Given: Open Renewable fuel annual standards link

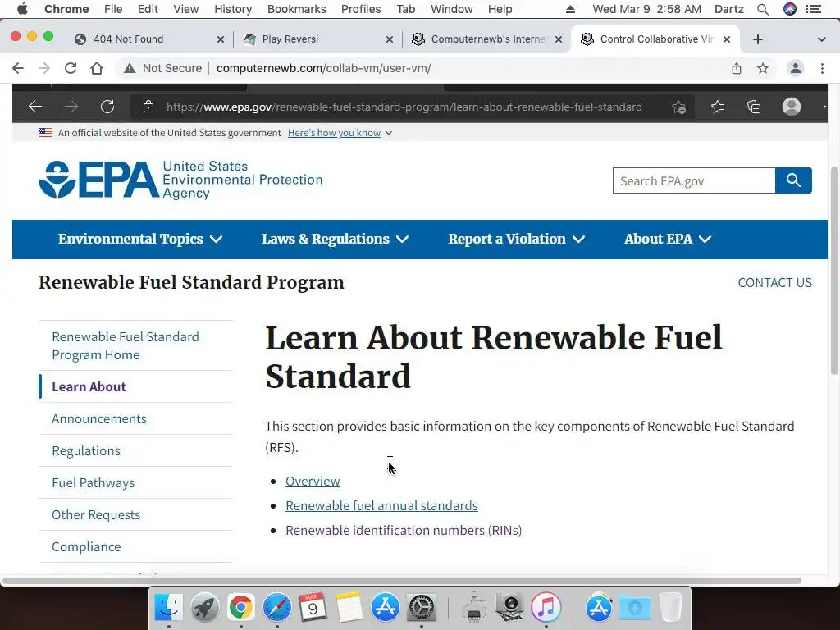Looking at the screenshot, I should coord(381,505).
